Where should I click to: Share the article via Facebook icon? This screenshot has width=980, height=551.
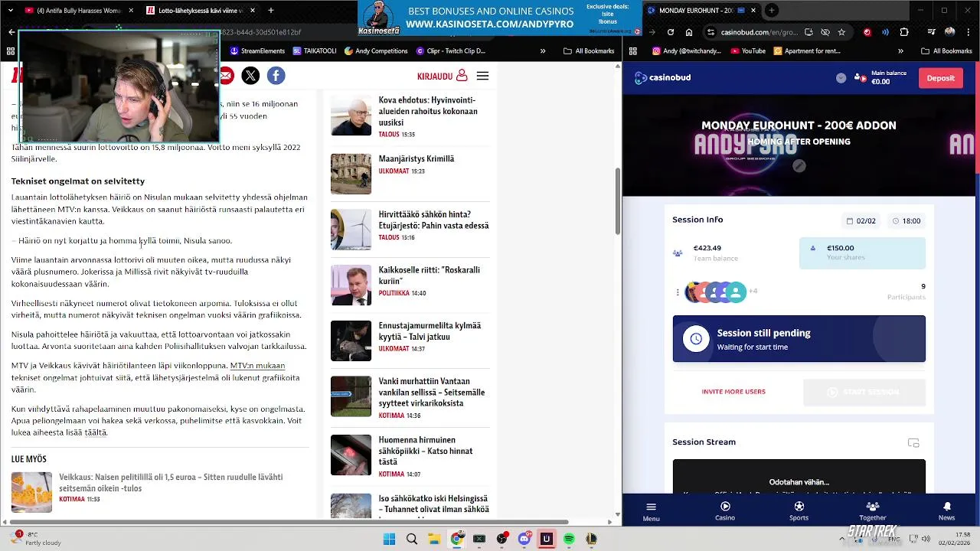(x=276, y=75)
